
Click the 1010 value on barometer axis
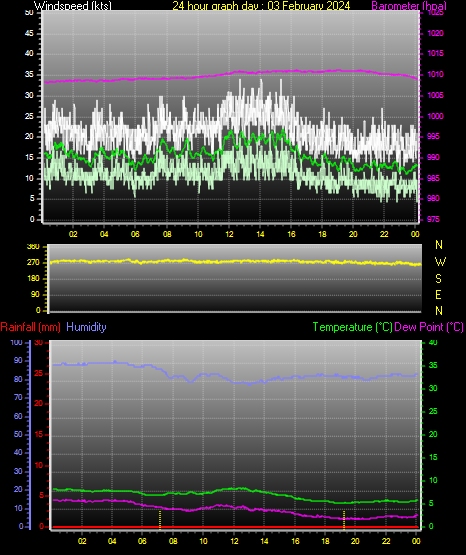point(435,74)
